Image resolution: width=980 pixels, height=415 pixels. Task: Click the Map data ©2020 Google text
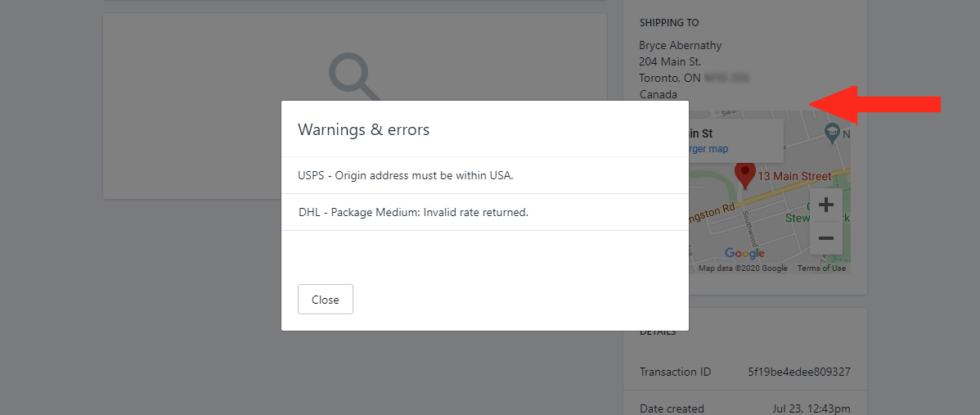point(743,268)
